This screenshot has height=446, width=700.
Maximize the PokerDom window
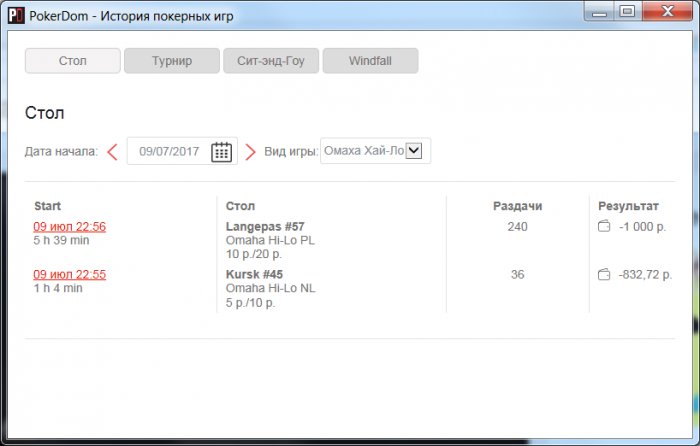[628, 11]
